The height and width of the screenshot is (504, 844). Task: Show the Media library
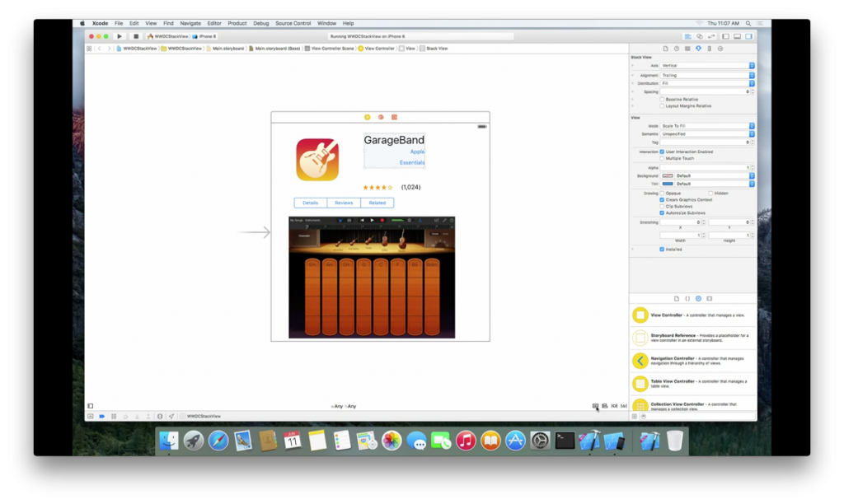click(710, 298)
